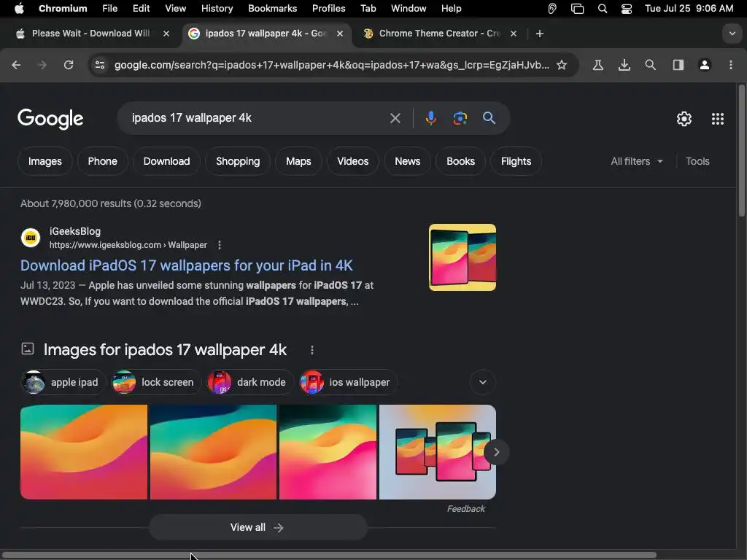Open more options for iGeeksBlog result
The height and width of the screenshot is (560, 747).
click(x=219, y=245)
